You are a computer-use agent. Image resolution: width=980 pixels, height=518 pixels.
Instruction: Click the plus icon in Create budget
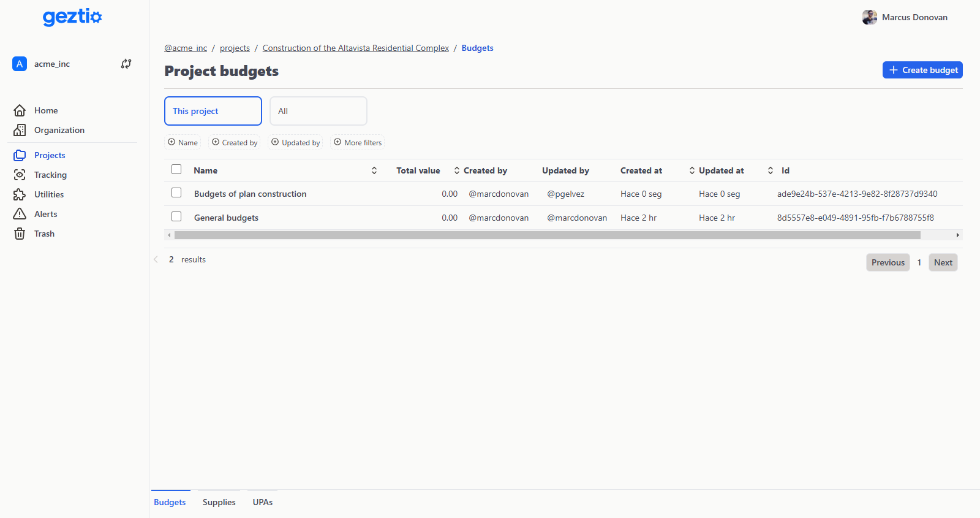coord(894,70)
